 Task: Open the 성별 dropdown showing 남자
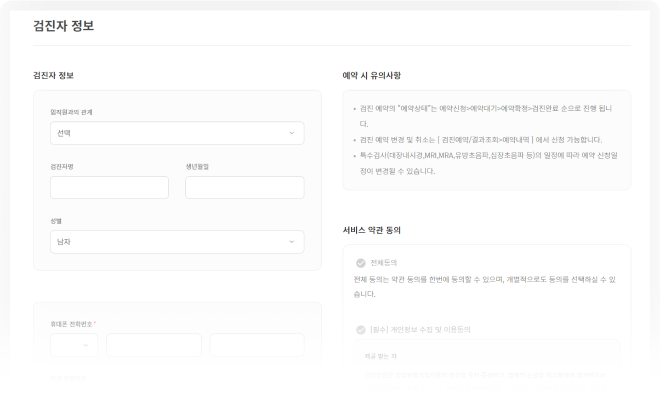tap(177, 242)
